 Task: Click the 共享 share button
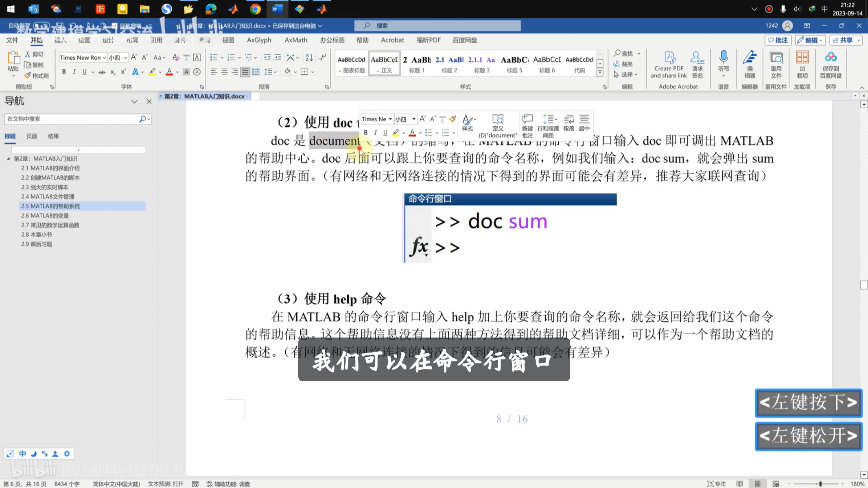coord(846,40)
